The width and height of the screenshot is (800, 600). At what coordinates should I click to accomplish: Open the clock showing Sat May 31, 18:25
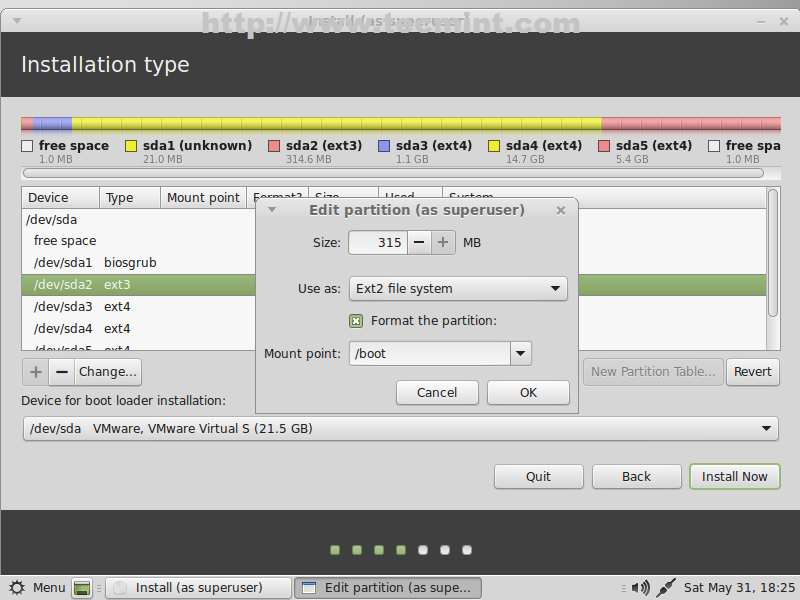[x=739, y=588]
